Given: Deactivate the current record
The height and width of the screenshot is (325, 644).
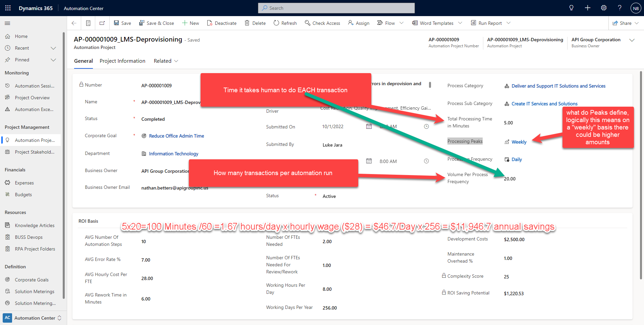Looking at the screenshot, I should point(222,23).
